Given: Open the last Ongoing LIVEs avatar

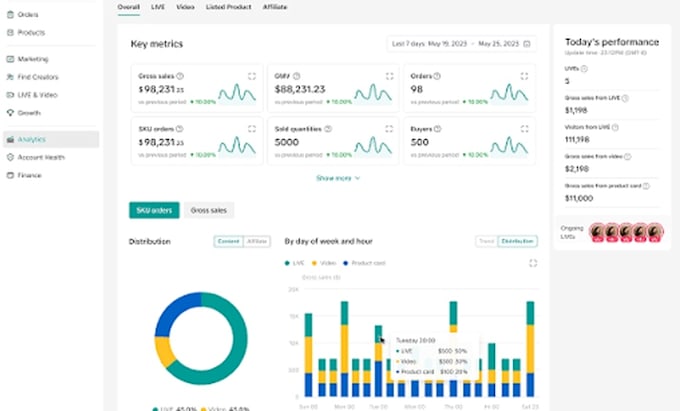Looking at the screenshot, I should tap(655, 232).
